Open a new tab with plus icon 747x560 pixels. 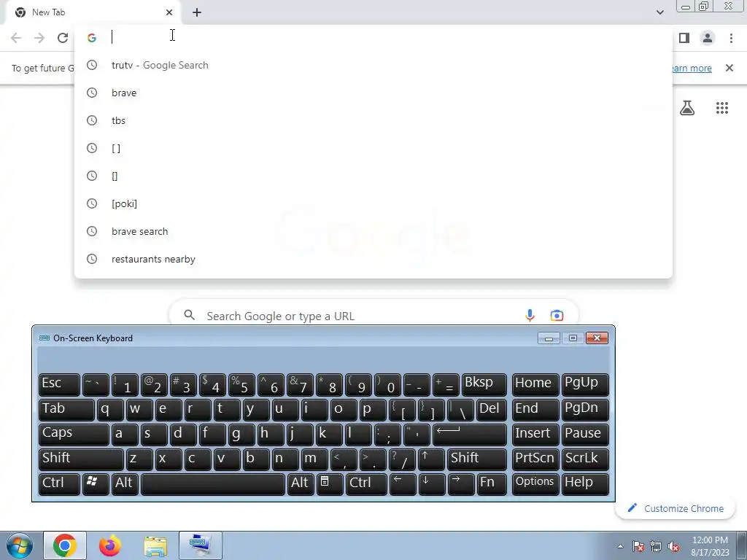(x=197, y=12)
